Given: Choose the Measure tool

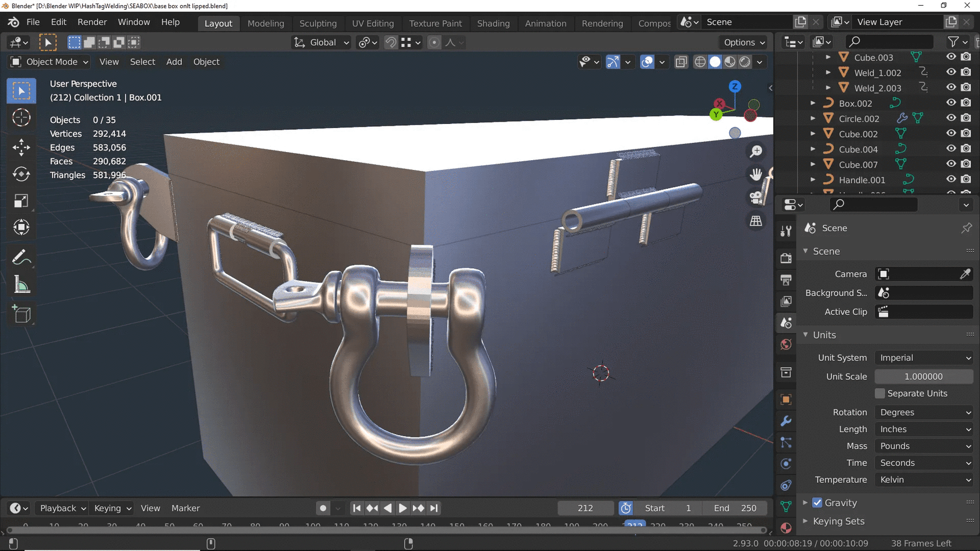Looking at the screenshot, I should [x=21, y=284].
